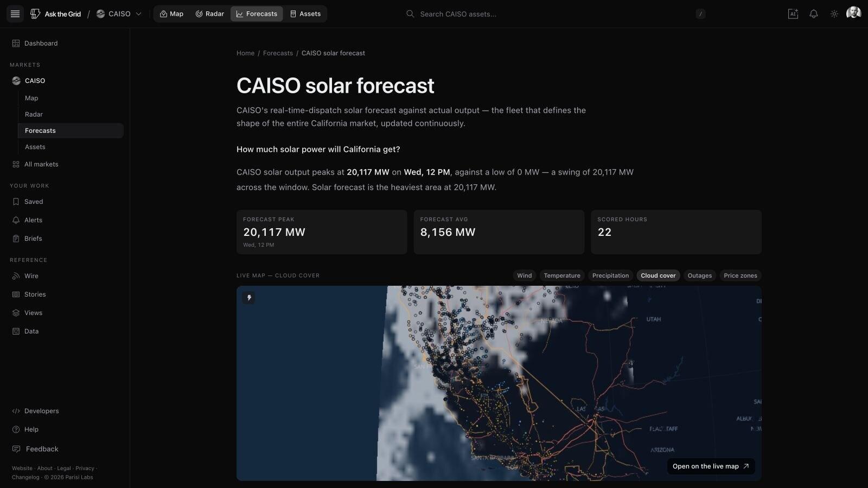
Task: Open the Changelog footer link
Action: click(25, 478)
